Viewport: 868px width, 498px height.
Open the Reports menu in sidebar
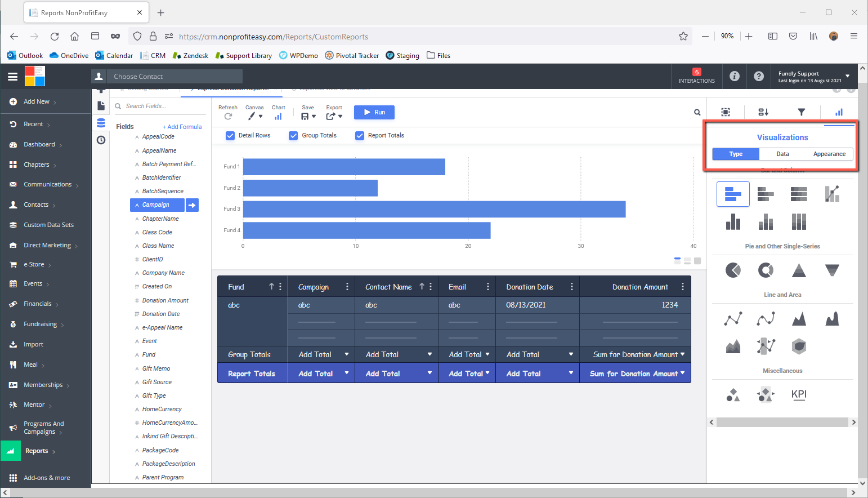(45, 451)
